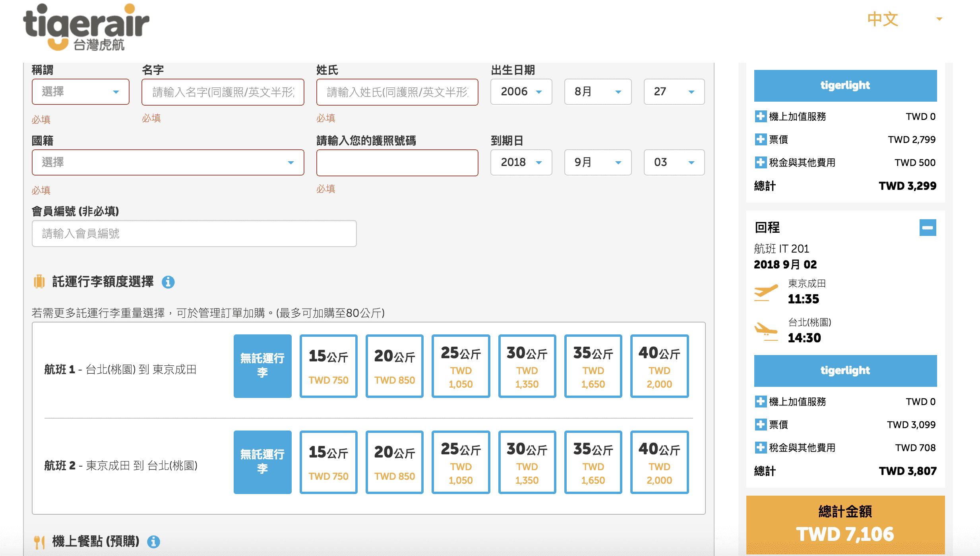Click the 航班 IT 201 flight text
The height and width of the screenshot is (556, 980).
(781, 249)
